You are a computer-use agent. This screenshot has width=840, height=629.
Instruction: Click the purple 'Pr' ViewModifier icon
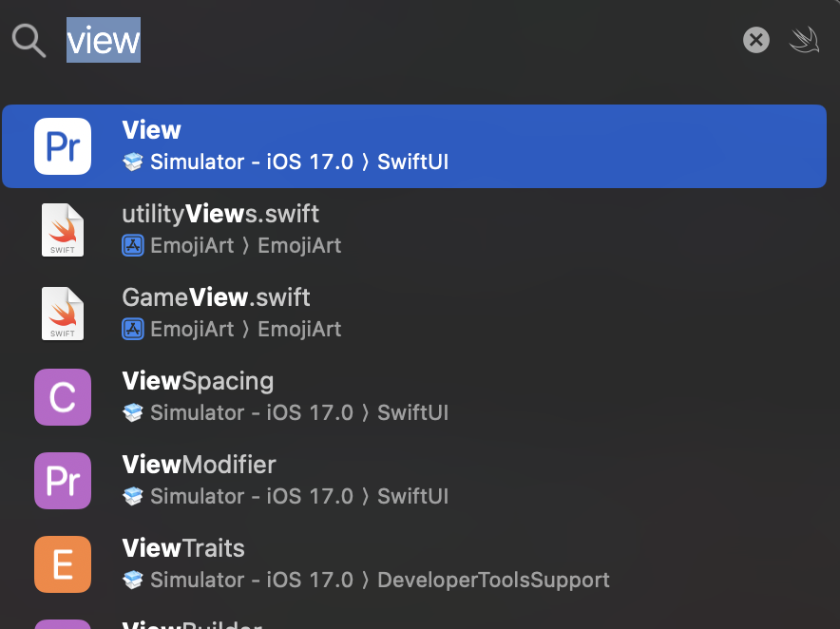pos(63,481)
